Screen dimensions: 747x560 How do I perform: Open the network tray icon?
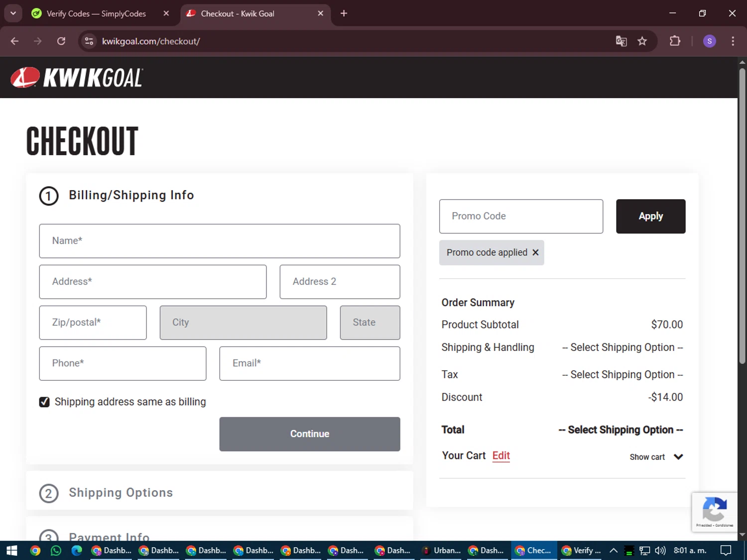(644, 551)
